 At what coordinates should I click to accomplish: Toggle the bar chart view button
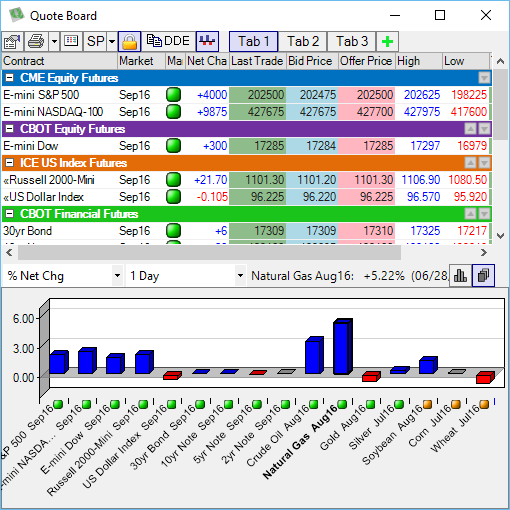pyautogui.click(x=460, y=275)
